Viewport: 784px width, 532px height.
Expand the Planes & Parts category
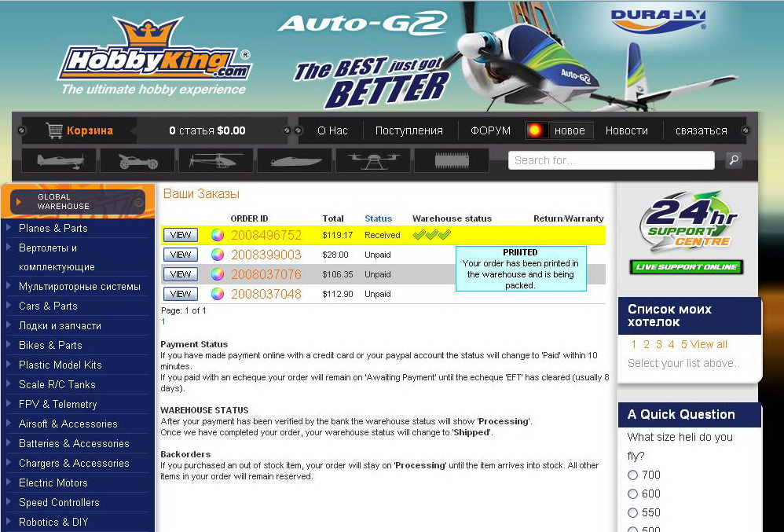pyautogui.click(x=53, y=228)
